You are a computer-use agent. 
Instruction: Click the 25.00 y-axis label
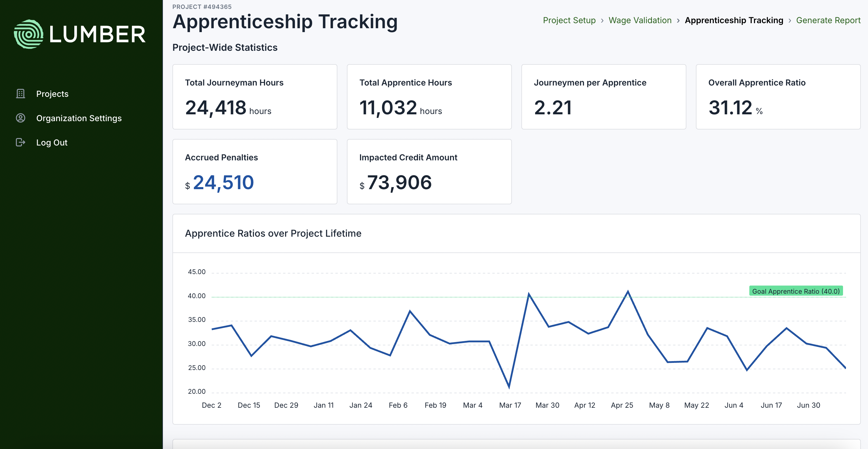click(196, 368)
